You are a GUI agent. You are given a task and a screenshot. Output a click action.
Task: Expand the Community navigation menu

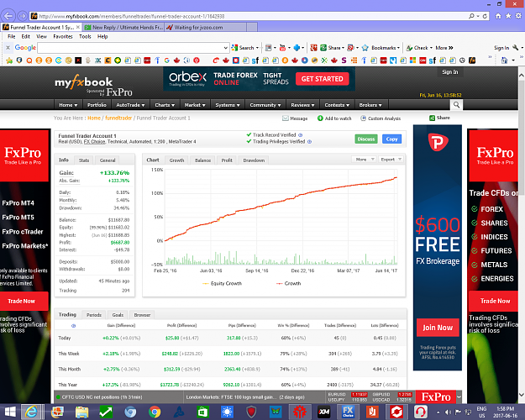[265, 105]
